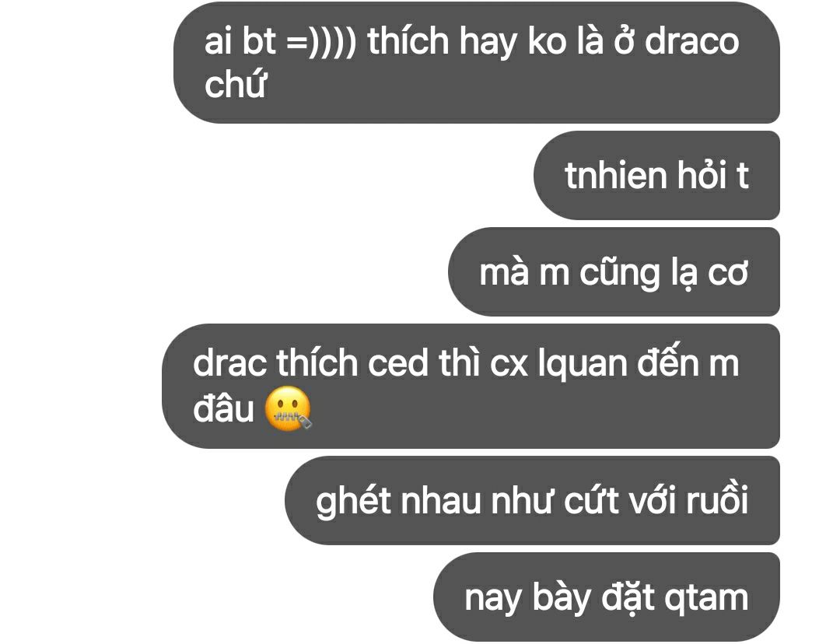Image resolution: width=840 pixels, height=644 pixels.
Task: Click the word 'nay' in the last message
Action: (493, 600)
